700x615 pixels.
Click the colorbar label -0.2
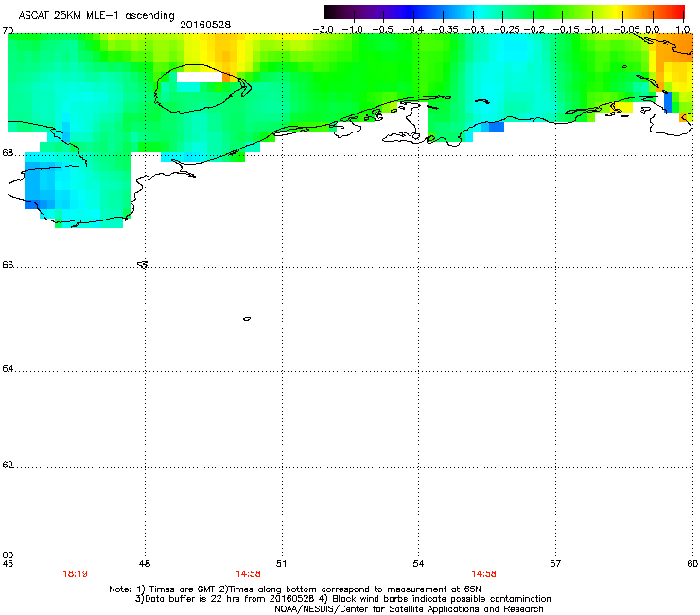pyautogui.click(x=534, y=30)
